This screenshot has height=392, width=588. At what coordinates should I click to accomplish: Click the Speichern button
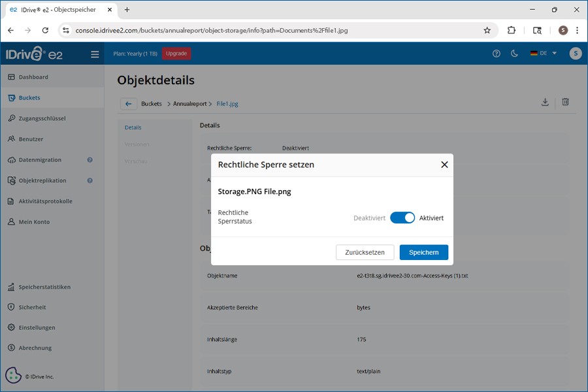(x=423, y=252)
